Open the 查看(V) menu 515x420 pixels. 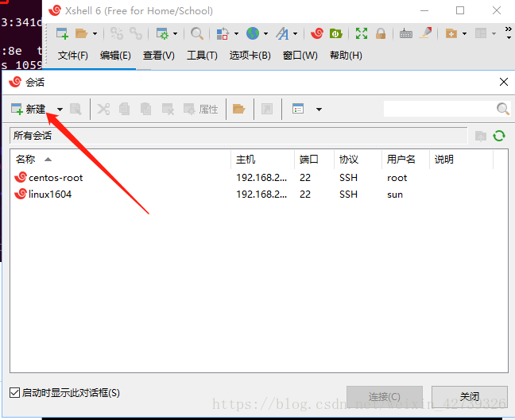159,55
